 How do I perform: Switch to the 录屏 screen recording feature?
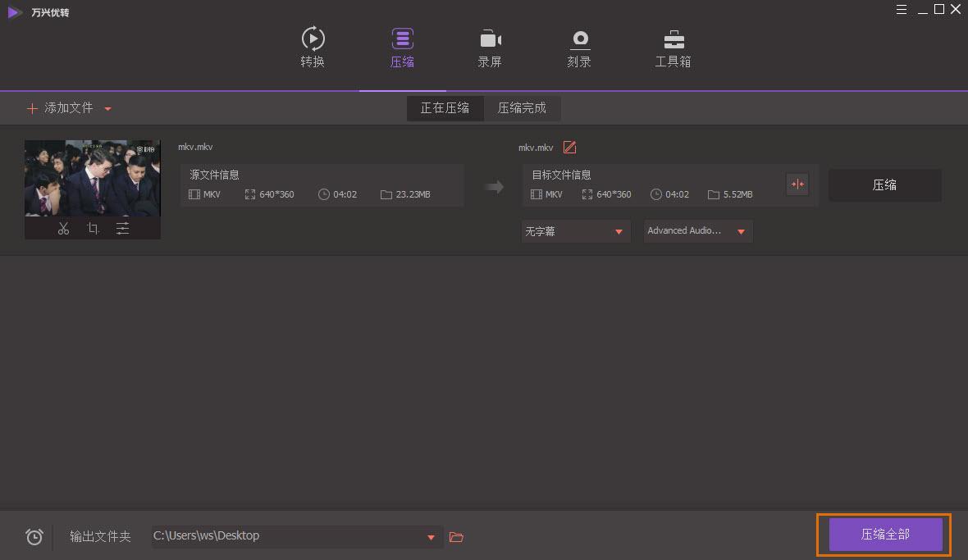(490, 47)
